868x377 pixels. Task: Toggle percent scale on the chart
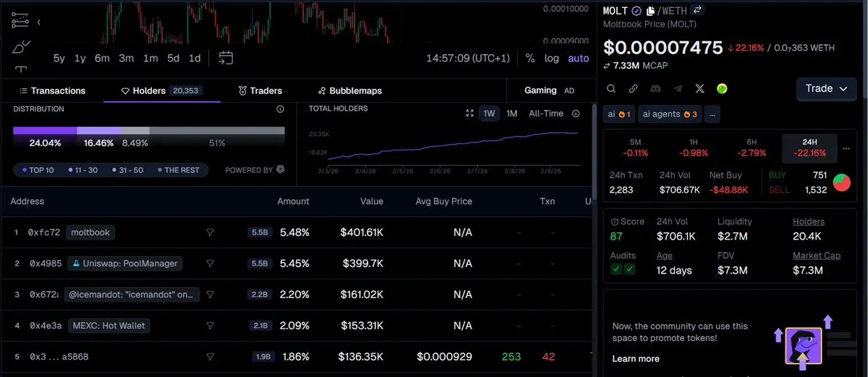click(530, 58)
